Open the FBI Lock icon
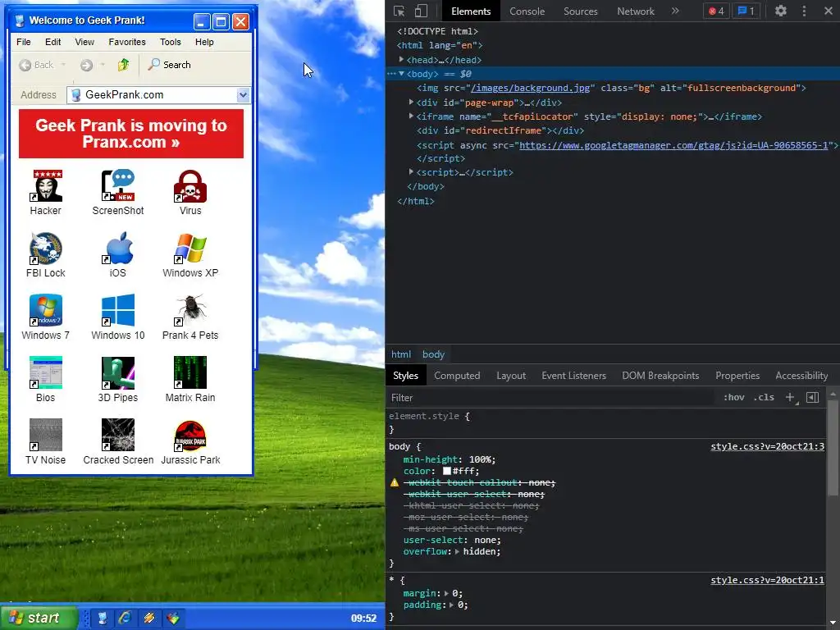The width and height of the screenshot is (840, 630). [x=46, y=248]
